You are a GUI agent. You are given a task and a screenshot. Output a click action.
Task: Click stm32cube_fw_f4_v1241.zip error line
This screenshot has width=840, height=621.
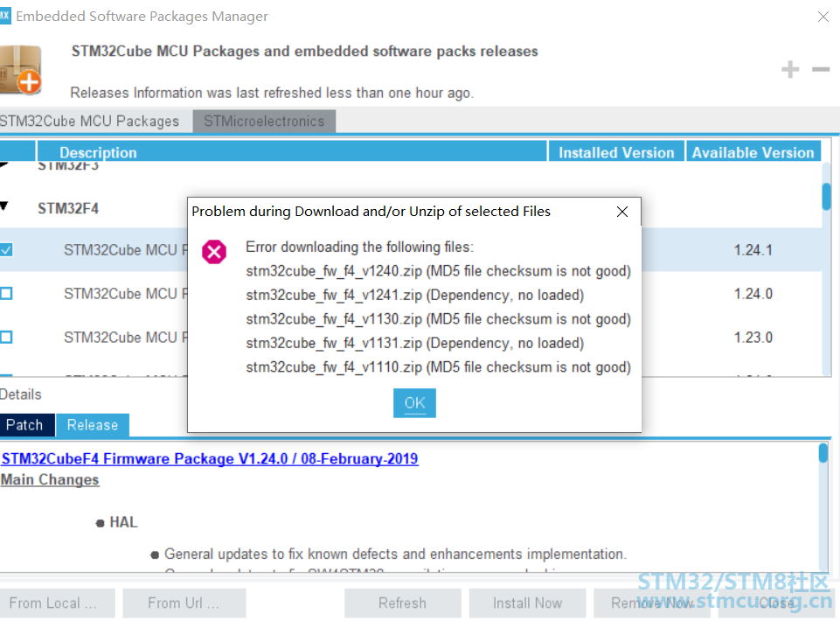414,295
